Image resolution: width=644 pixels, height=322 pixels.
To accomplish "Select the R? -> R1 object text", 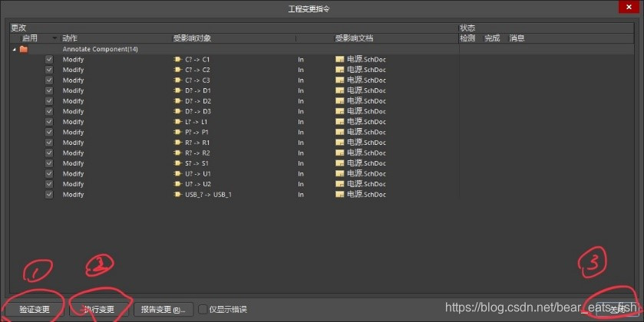I will click(197, 143).
